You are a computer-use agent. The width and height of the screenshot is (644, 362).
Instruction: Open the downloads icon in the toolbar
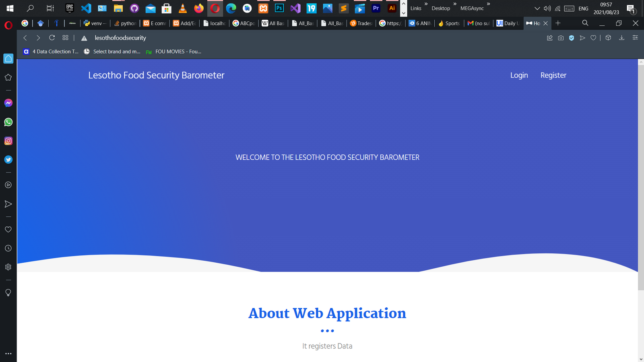click(x=621, y=38)
